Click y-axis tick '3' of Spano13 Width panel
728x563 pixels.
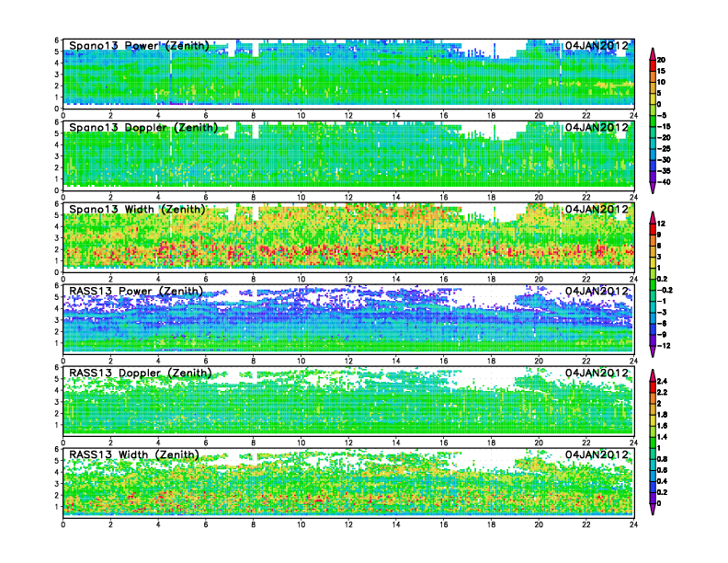57,238
